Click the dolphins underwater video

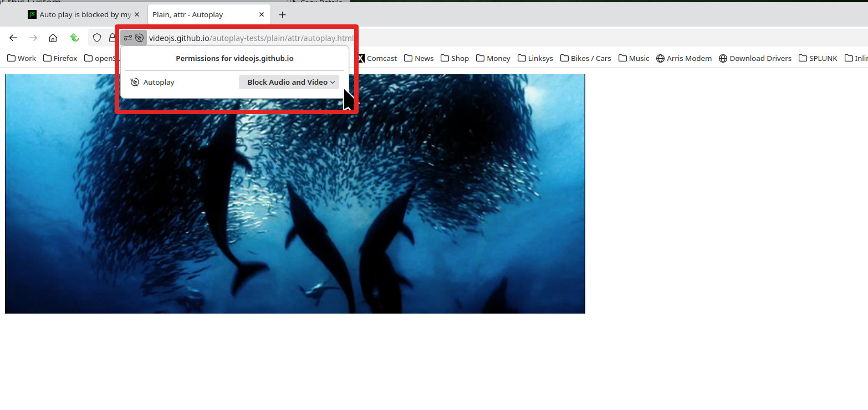click(x=295, y=194)
